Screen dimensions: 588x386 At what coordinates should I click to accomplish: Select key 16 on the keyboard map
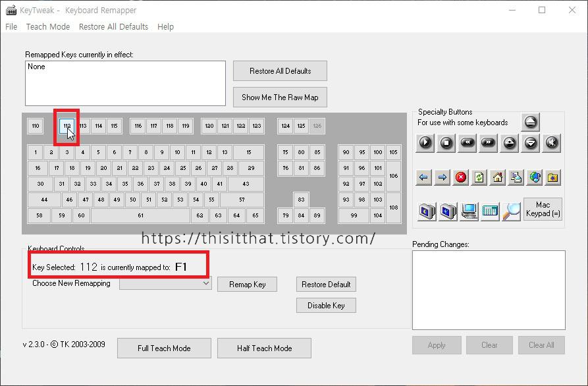click(38, 168)
